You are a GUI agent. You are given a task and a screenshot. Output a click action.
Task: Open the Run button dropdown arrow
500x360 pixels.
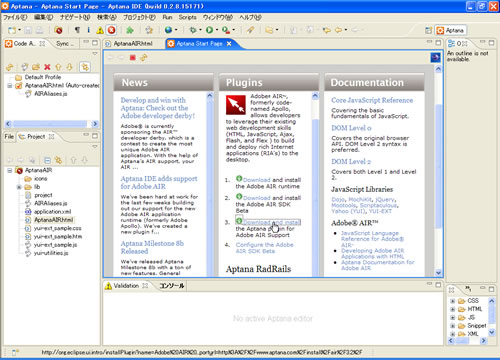217,30
